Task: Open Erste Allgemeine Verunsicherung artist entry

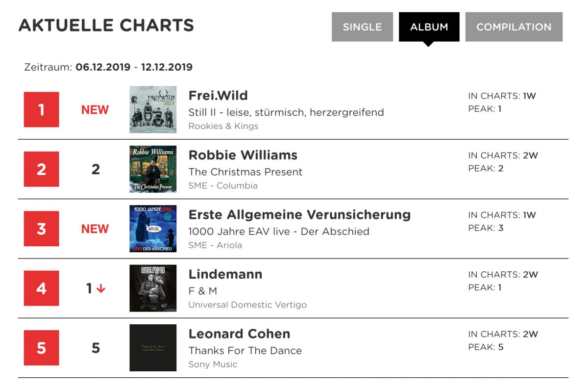Action: [x=299, y=215]
